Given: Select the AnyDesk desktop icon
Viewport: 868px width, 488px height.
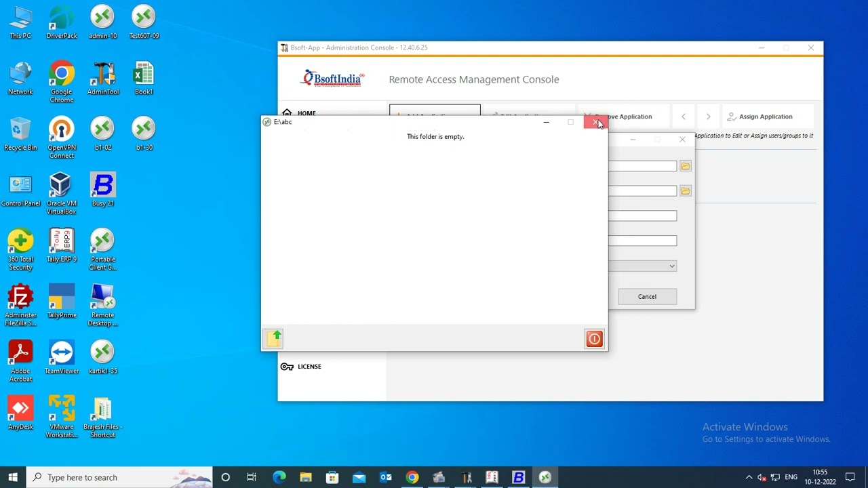Looking at the screenshot, I should (x=20, y=413).
